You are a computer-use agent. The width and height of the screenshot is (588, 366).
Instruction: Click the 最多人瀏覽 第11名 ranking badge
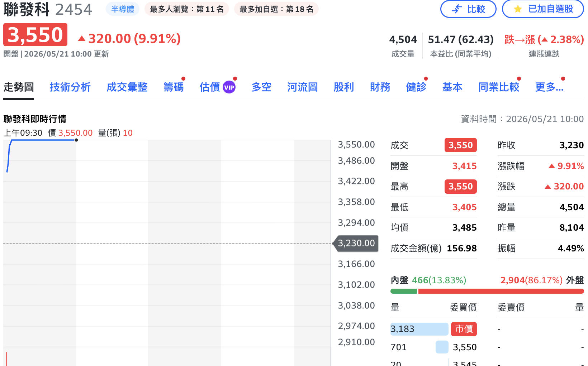pos(187,9)
